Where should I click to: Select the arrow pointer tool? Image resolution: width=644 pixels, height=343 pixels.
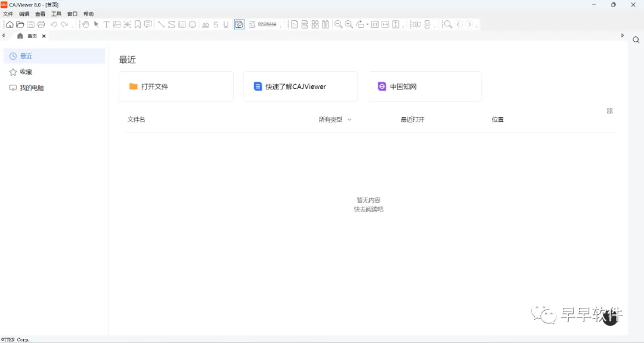coord(96,24)
